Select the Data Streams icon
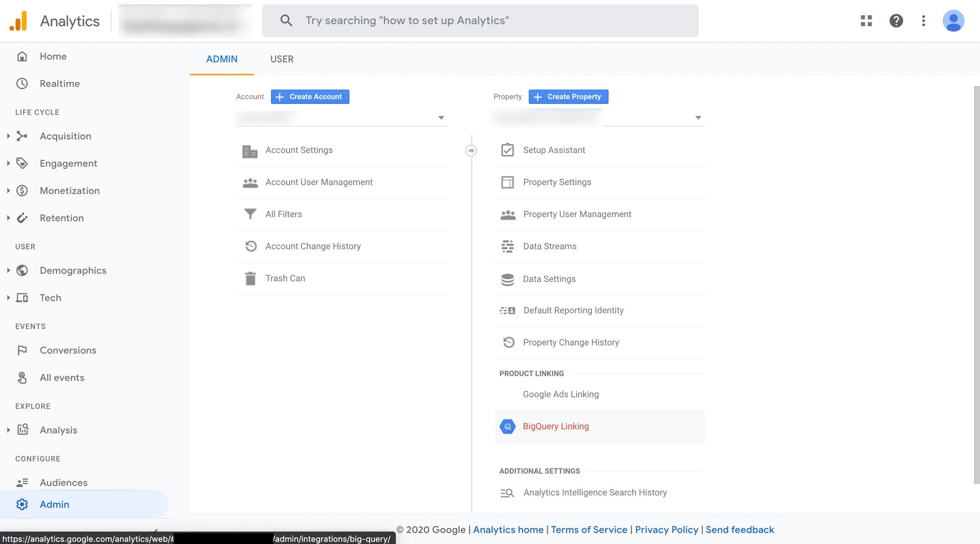Viewport: 980px width, 544px height. (508, 246)
